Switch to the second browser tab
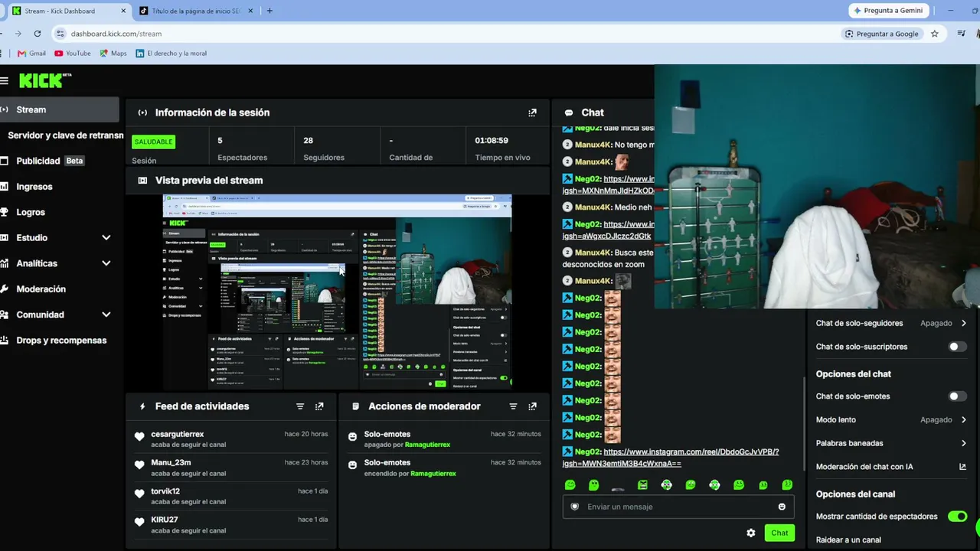This screenshot has width=980, height=551. (195, 11)
